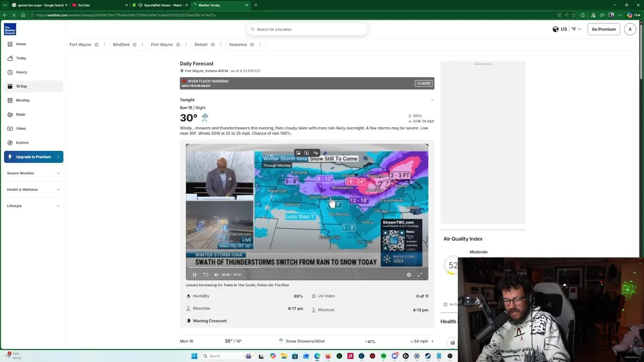
Task: Click +2 MORE alerts button
Action: (423, 83)
